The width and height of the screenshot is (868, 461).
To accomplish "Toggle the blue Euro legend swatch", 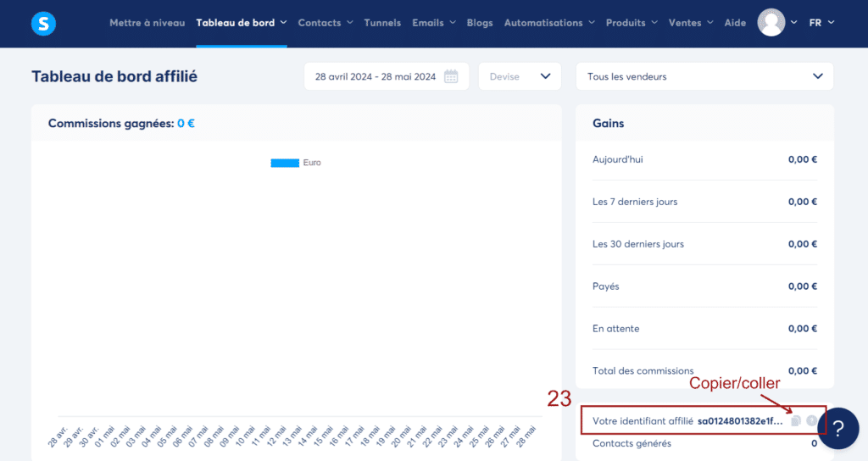I will 285,163.
